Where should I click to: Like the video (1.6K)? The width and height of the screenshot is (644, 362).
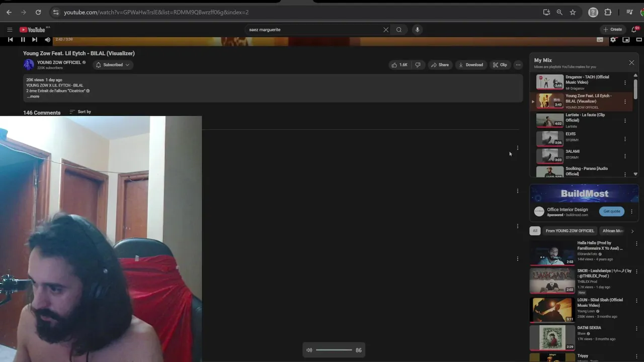(399, 65)
